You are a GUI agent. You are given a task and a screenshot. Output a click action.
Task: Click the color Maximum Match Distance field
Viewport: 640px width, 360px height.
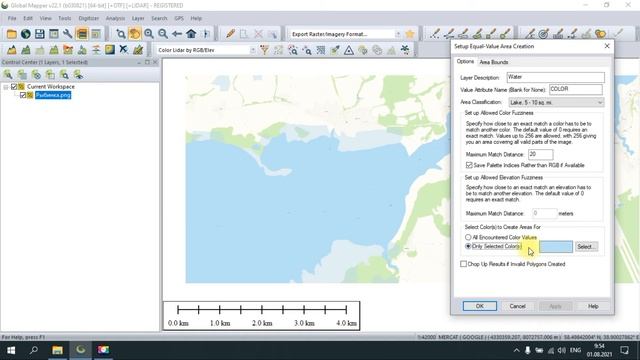(540, 154)
